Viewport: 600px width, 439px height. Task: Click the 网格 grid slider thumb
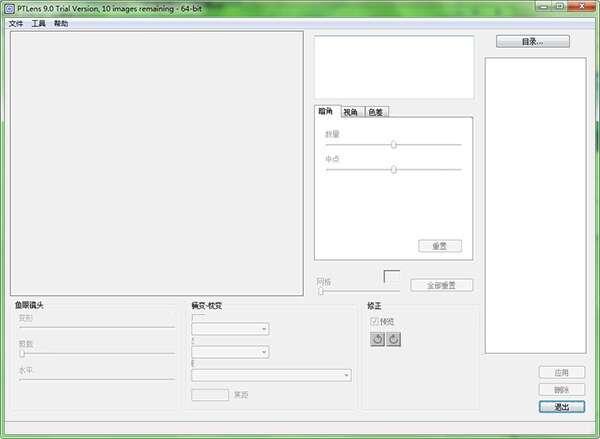(x=321, y=292)
